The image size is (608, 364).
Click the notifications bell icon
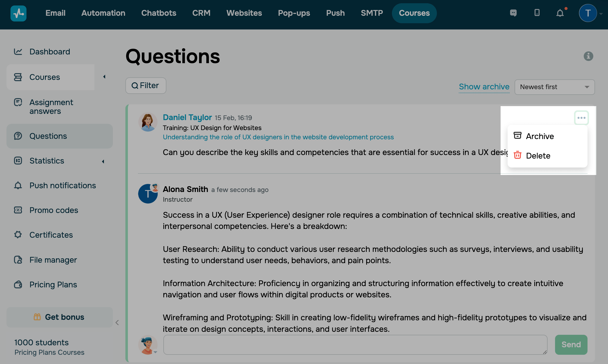click(560, 13)
